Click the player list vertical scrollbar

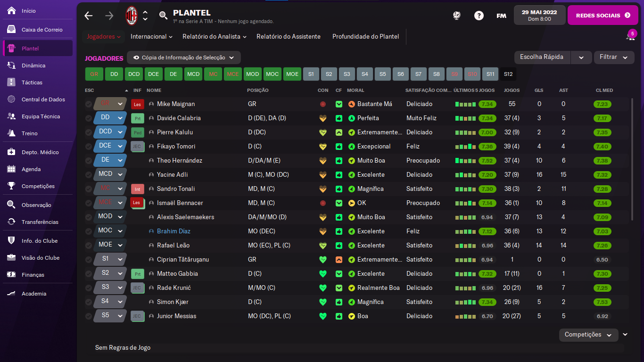coord(632,160)
